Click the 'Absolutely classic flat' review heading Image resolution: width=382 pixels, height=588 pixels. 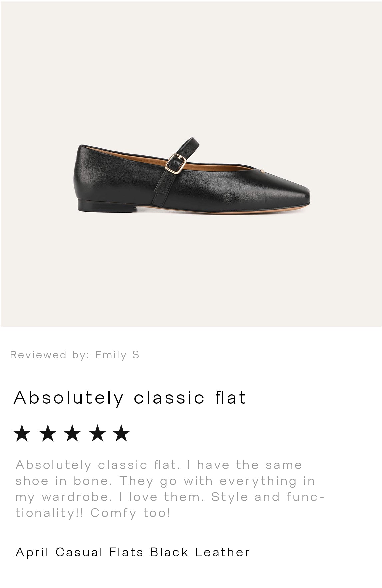[x=130, y=397]
